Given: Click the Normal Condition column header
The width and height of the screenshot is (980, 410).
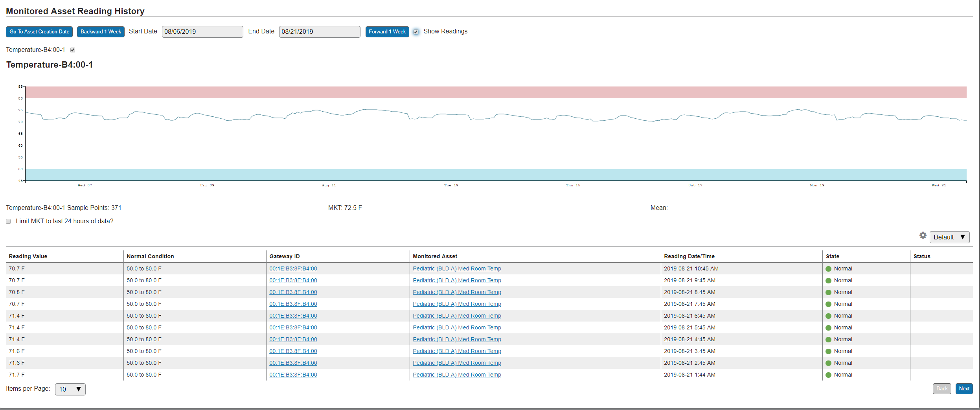Looking at the screenshot, I should [150, 256].
